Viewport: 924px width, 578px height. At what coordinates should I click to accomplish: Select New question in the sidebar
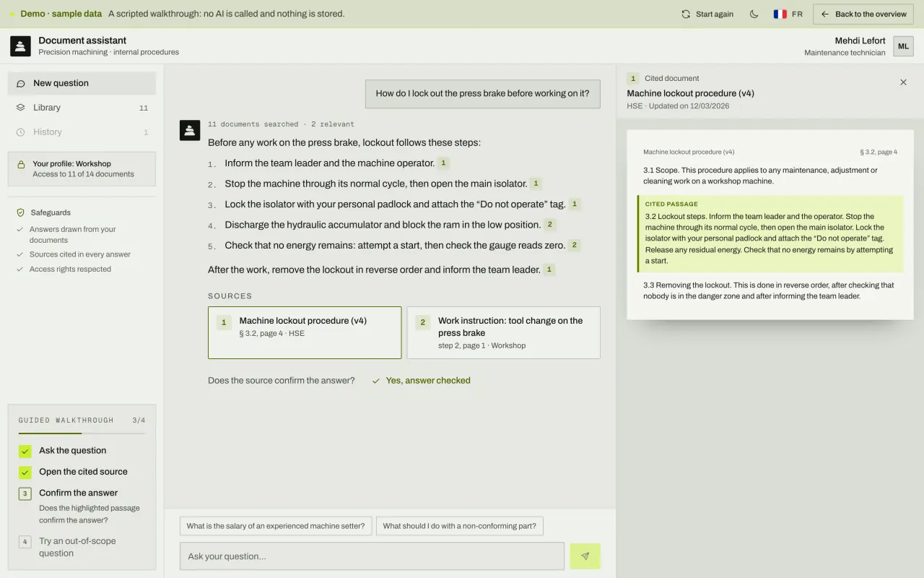[x=82, y=83]
